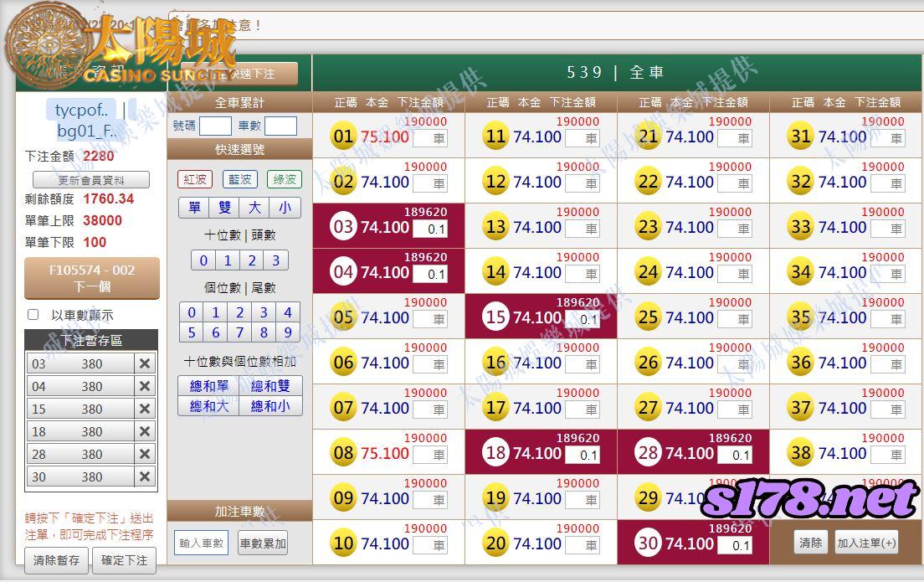This screenshot has height=582, width=924.
Task: Deselect white ball number 03
Action: (343, 227)
